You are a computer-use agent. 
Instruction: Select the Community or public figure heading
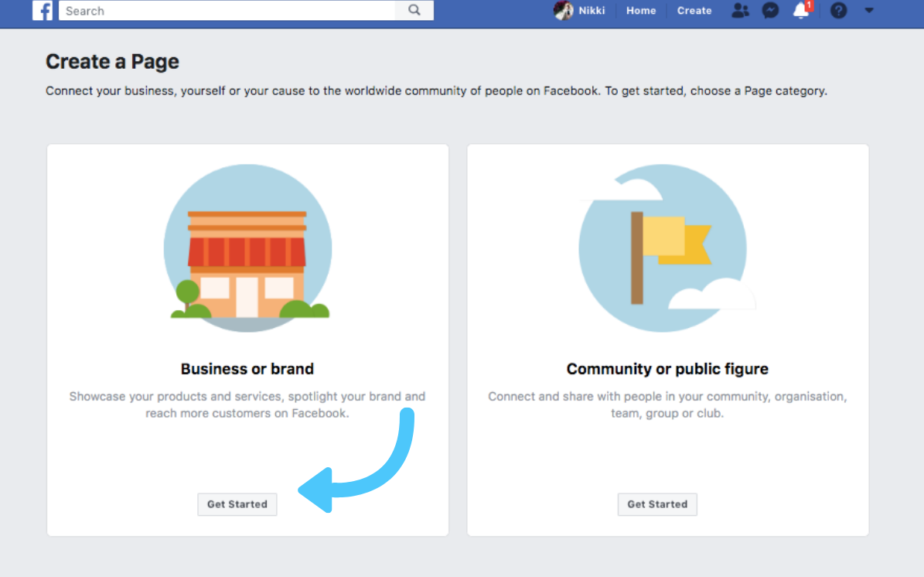tap(667, 369)
